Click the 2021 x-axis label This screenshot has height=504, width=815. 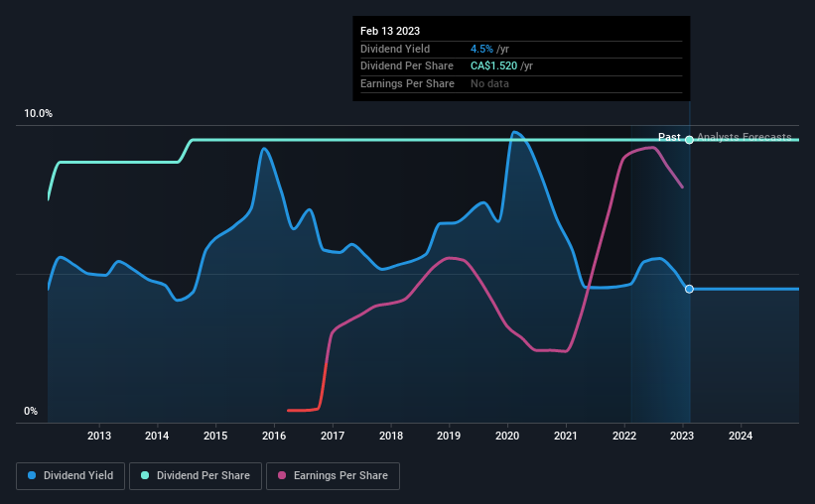[566, 436]
